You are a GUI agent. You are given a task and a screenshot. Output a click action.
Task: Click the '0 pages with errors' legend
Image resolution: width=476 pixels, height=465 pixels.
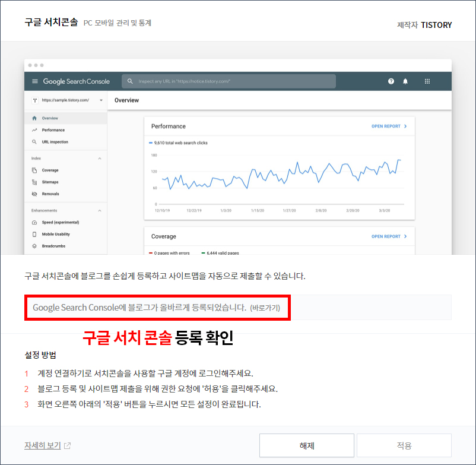pos(169,253)
